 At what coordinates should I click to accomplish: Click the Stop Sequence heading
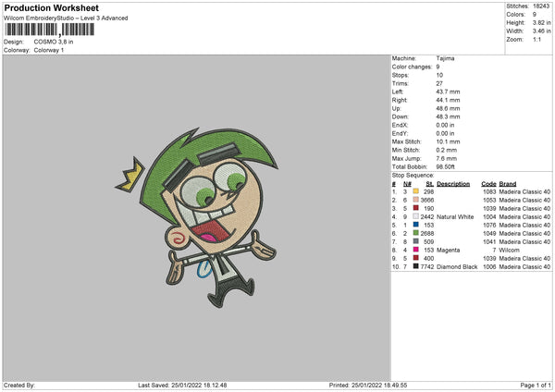point(413,176)
